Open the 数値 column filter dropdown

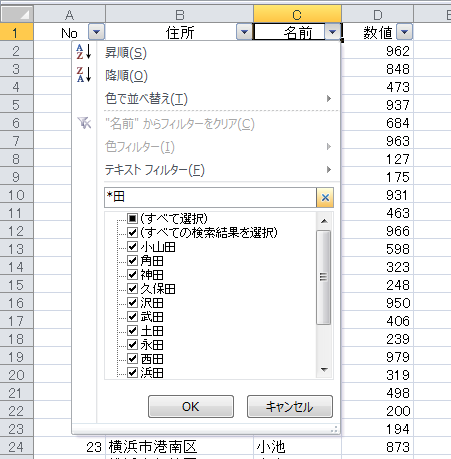point(404,32)
